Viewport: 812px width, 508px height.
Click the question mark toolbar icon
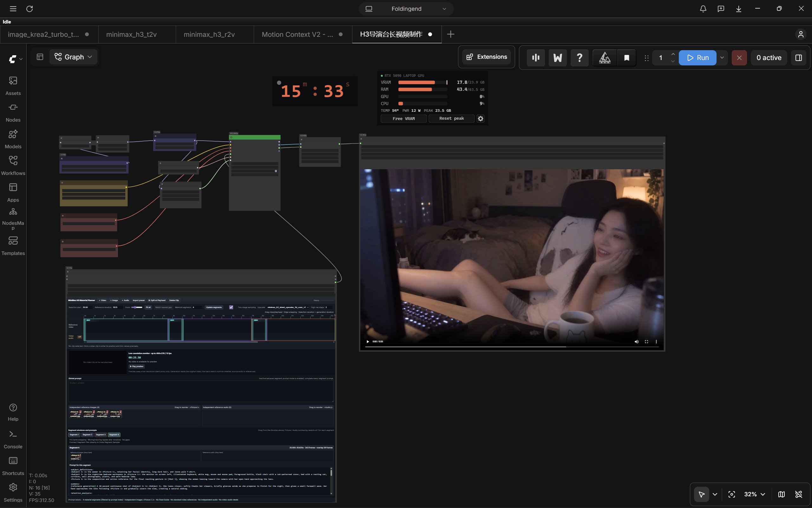pos(579,58)
